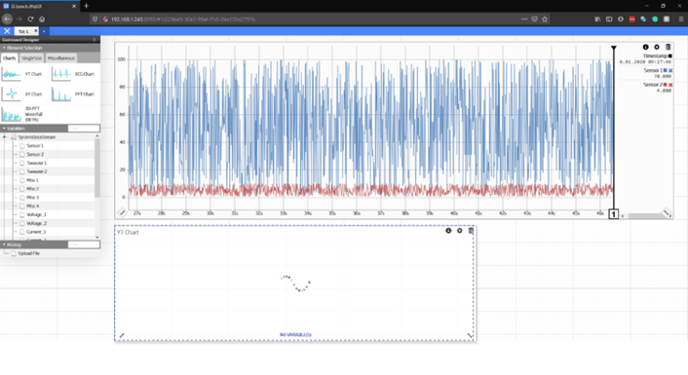The width and height of the screenshot is (688, 375).
Task: Click the Variables filter input field
Action: (83, 129)
